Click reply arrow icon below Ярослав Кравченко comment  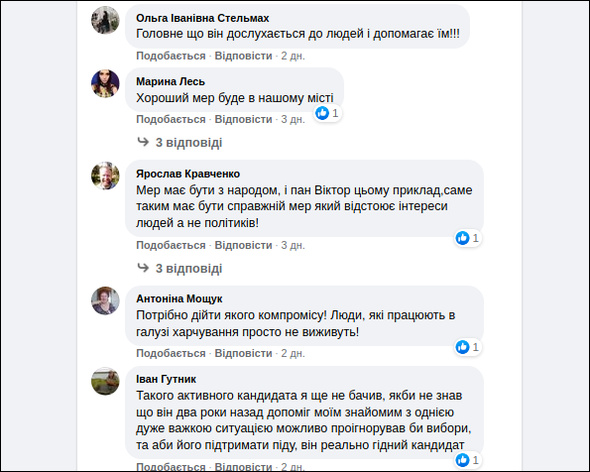coord(143,268)
